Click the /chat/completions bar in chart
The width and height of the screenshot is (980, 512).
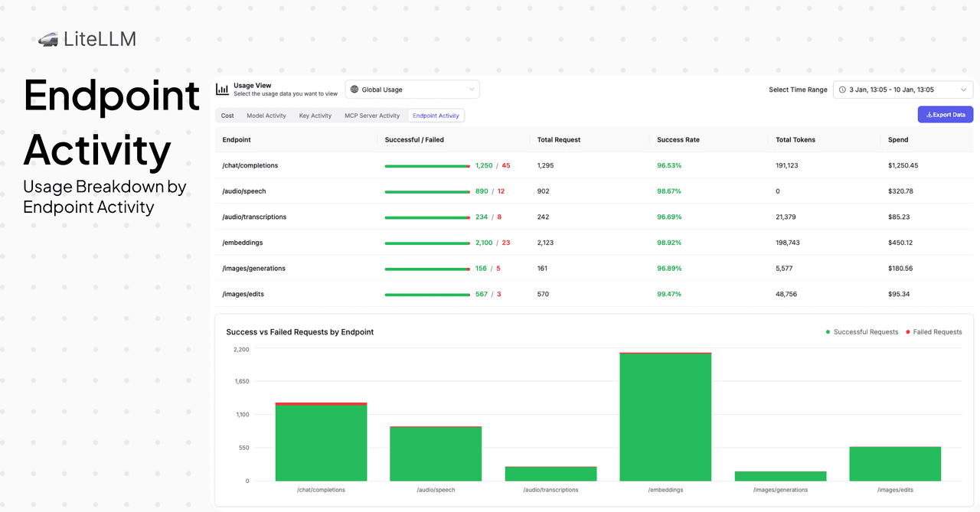click(321, 442)
